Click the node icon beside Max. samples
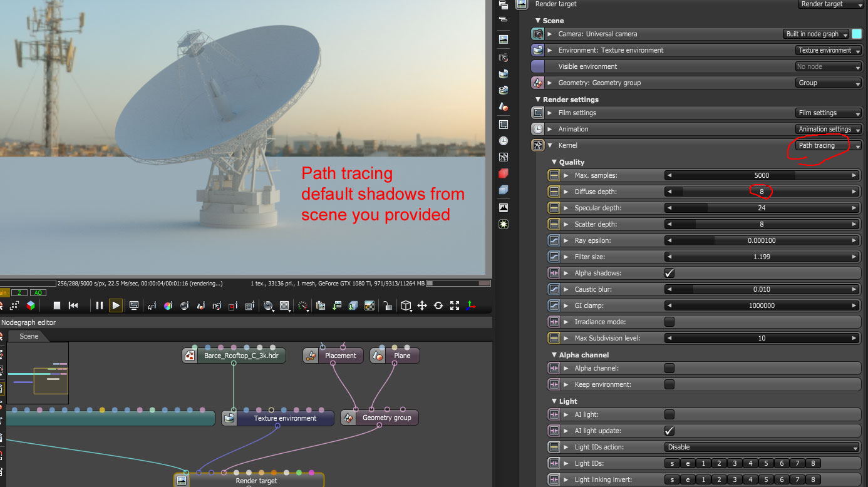Image resolution: width=868 pixels, height=487 pixels. coord(554,175)
